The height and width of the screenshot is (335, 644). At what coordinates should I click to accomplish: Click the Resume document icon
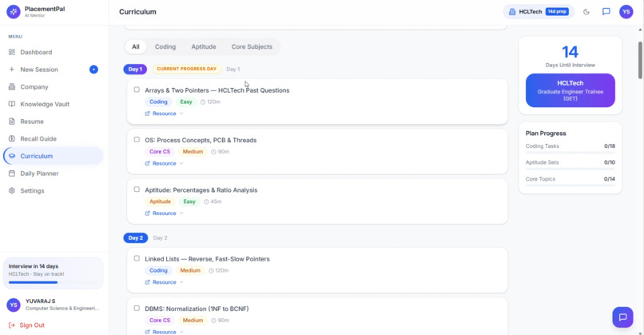click(12, 122)
